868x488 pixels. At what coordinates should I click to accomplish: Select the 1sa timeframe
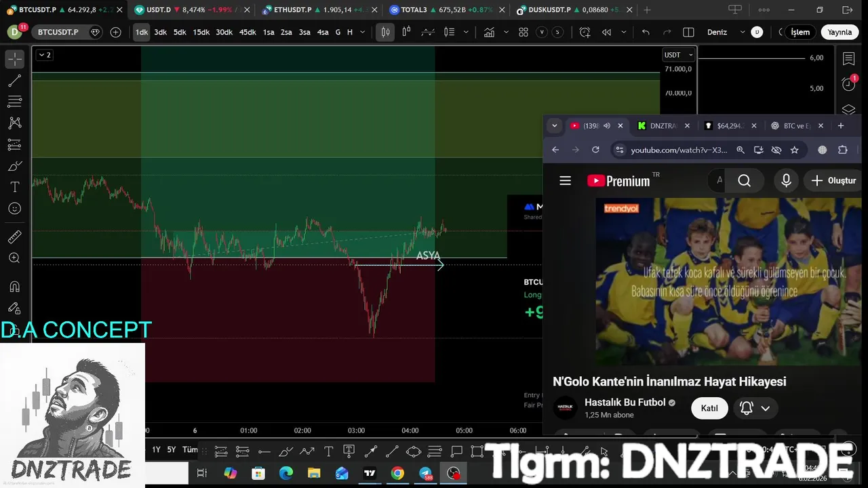pos(269,32)
